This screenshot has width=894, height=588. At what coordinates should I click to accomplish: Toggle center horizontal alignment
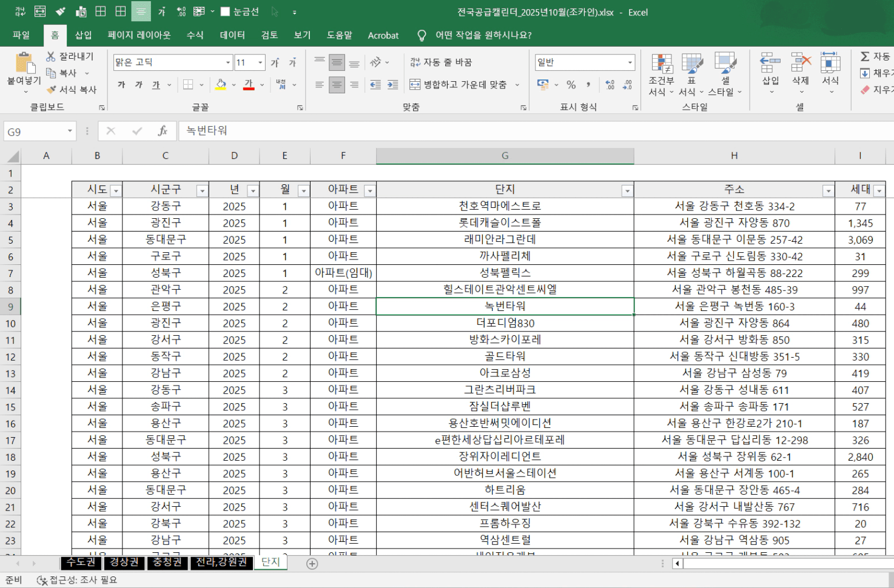337,85
